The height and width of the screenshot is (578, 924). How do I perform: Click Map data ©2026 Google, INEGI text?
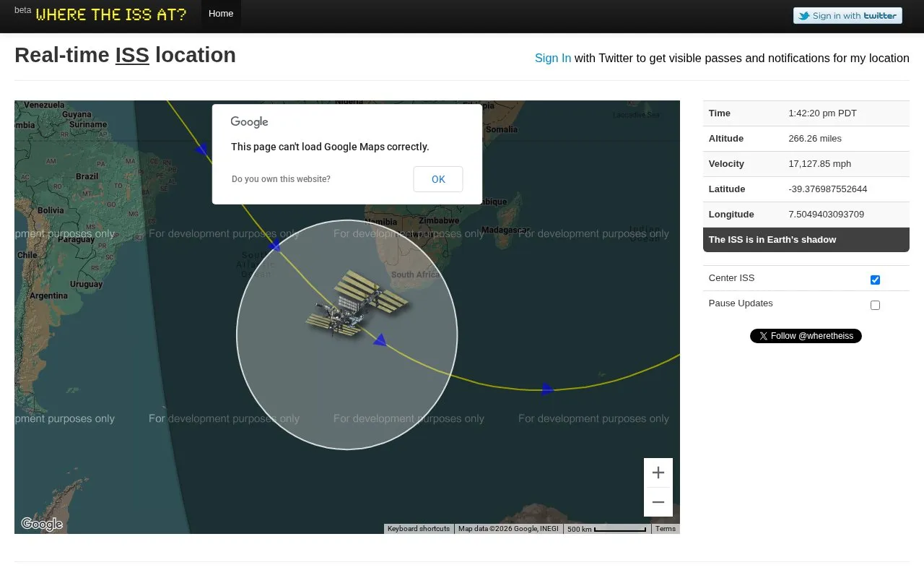[x=508, y=529]
